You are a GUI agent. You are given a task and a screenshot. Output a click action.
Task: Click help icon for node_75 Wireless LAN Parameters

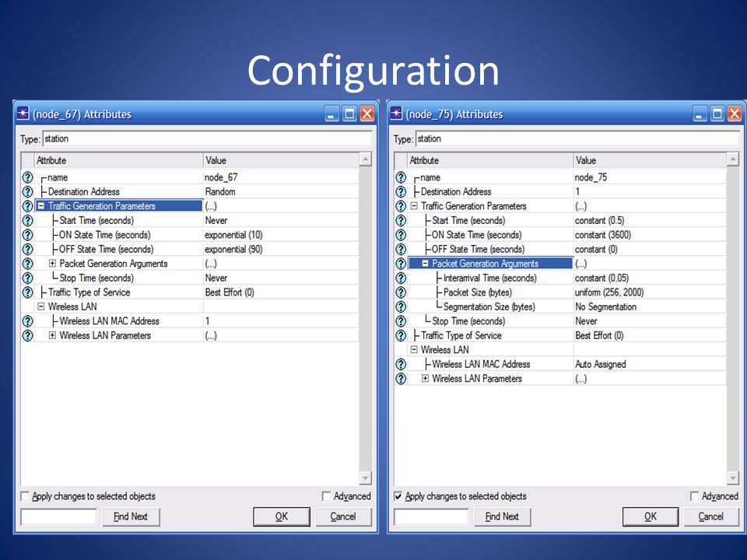402,379
